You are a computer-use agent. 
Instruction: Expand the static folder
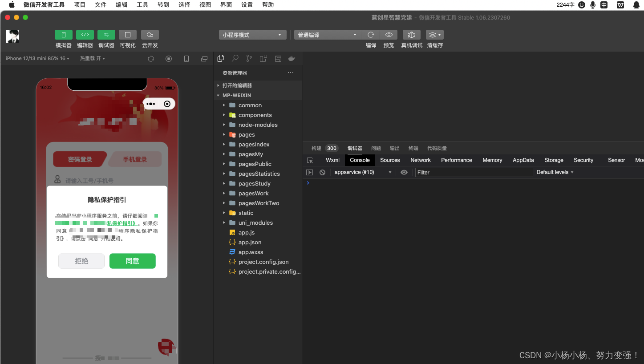(x=258, y=213)
